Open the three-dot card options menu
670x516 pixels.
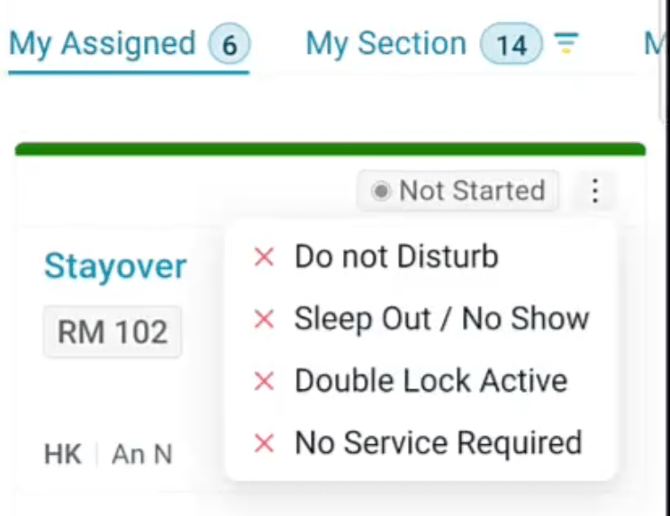(595, 191)
